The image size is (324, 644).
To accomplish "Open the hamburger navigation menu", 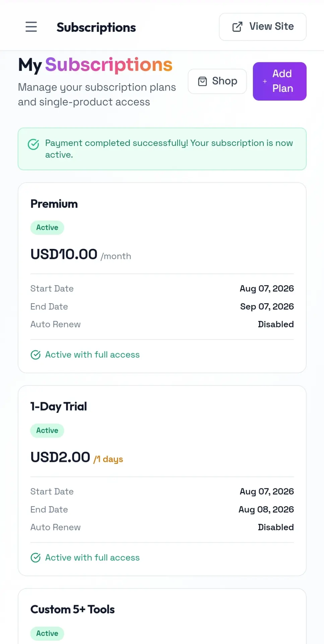I will (x=31, y=27).
